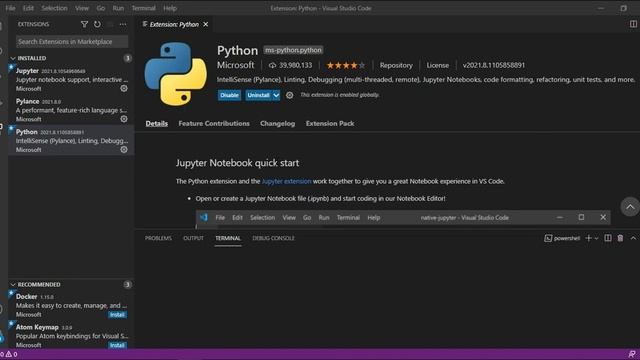Install the Atom Keymap extension
The image size is (640, 360).
coord(117,345)
